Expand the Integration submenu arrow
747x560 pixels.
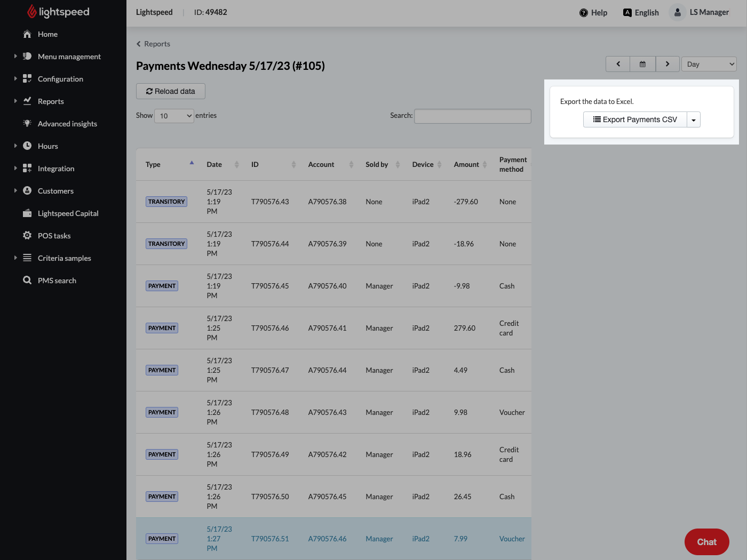15,168
